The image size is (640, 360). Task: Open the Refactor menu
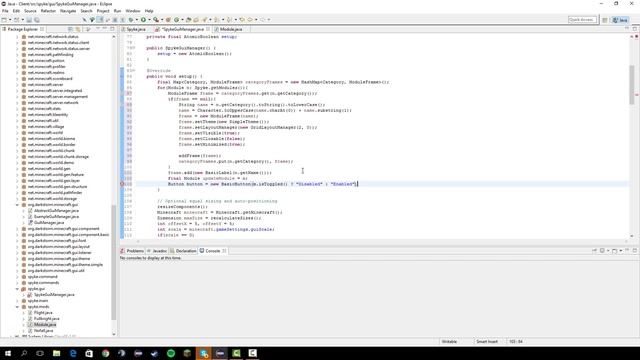[x=48, y=11]
